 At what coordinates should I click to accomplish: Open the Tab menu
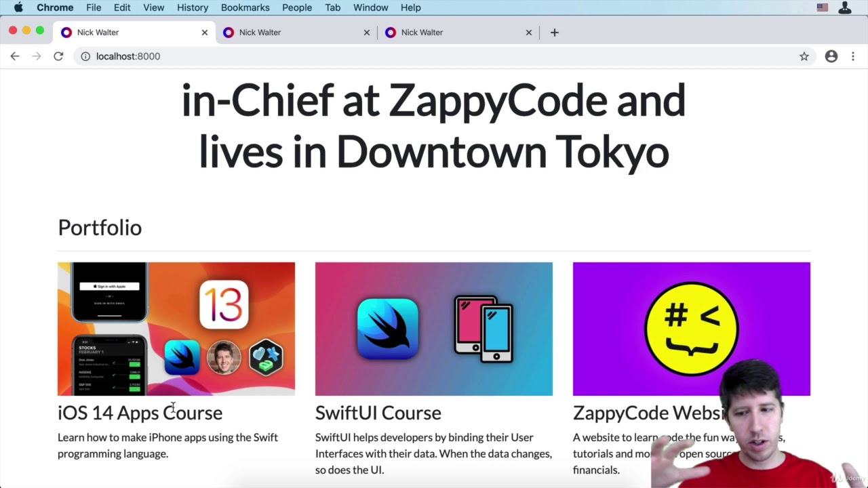coord(333,7)
